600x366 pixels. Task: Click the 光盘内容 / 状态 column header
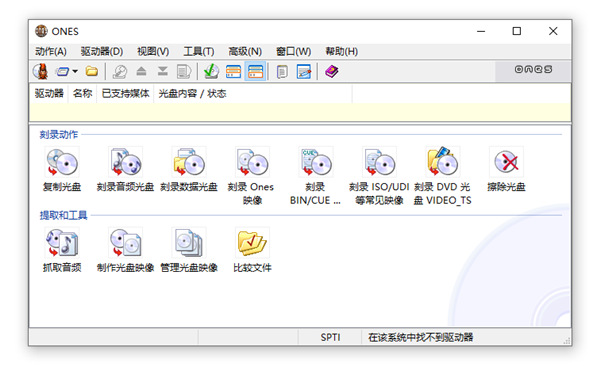click(x=253, y=93)
